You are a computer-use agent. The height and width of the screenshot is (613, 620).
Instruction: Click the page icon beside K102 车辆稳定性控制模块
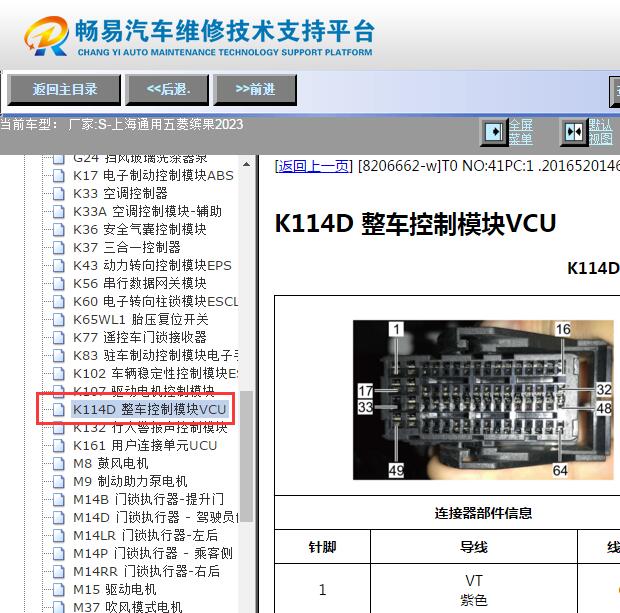(59, 373)
